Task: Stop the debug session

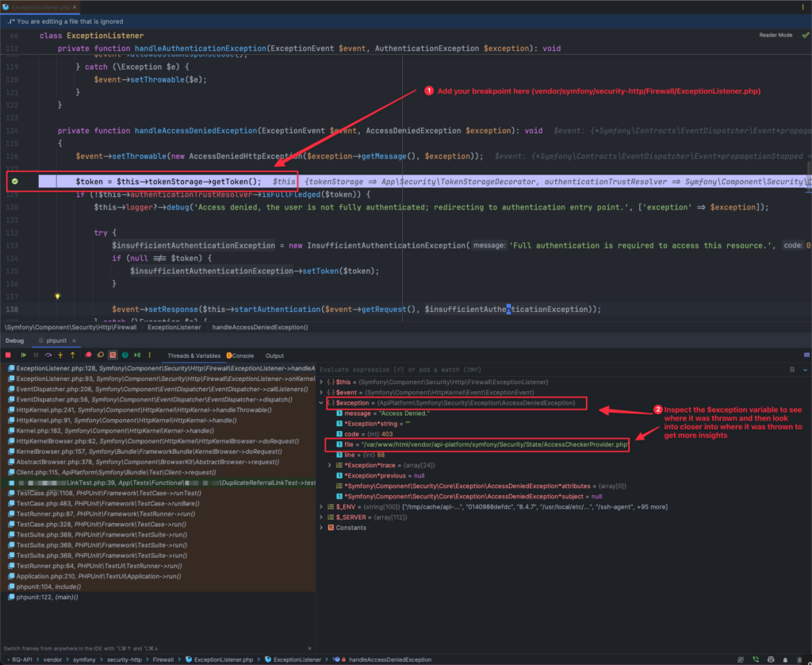Action: [8, 355]
